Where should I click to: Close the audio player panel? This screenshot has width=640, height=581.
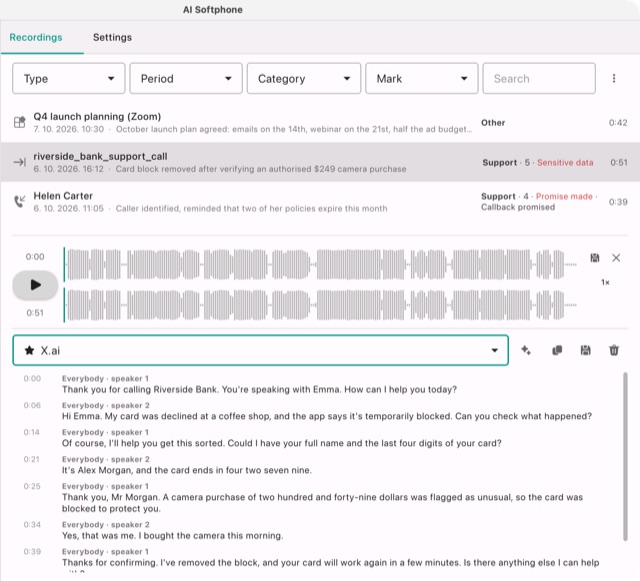(616, 258)
